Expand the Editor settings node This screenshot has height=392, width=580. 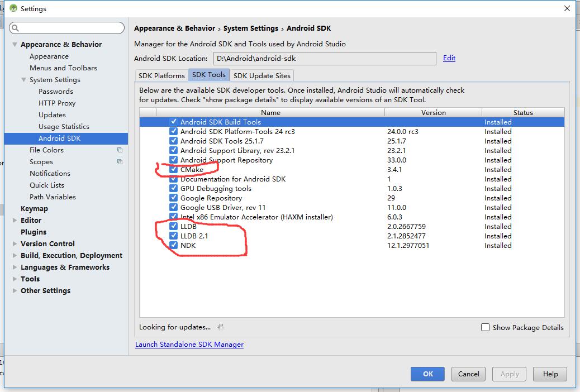15,220
